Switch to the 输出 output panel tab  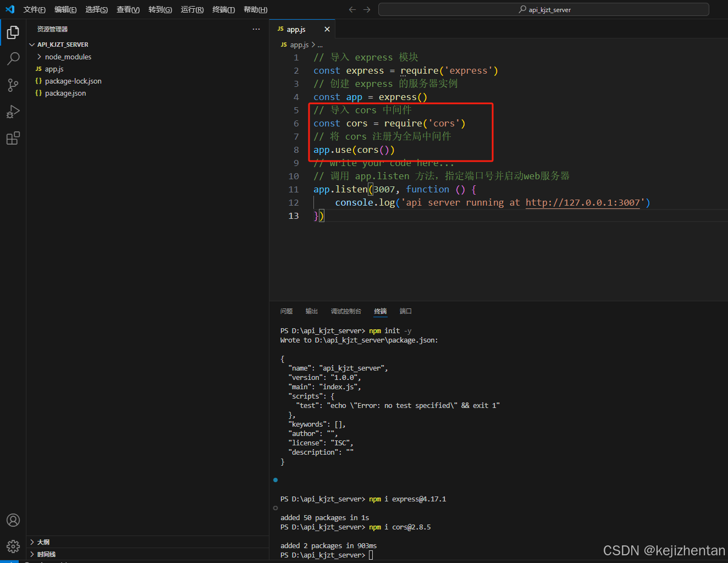point(312,311)
